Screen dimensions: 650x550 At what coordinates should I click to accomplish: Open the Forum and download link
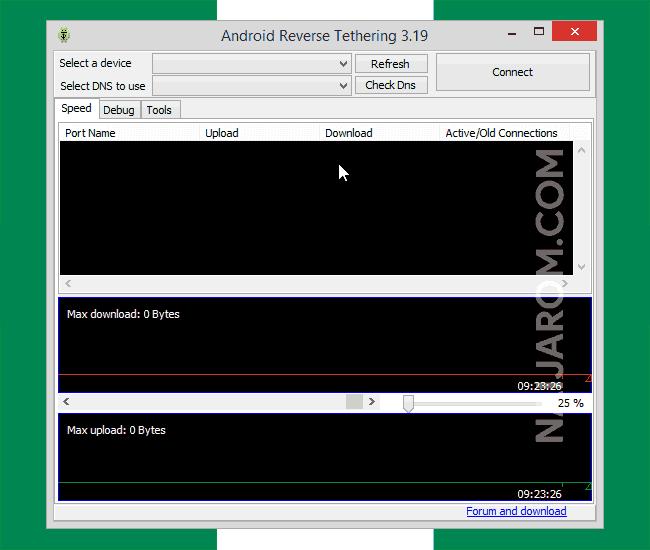tap(517, 511)
